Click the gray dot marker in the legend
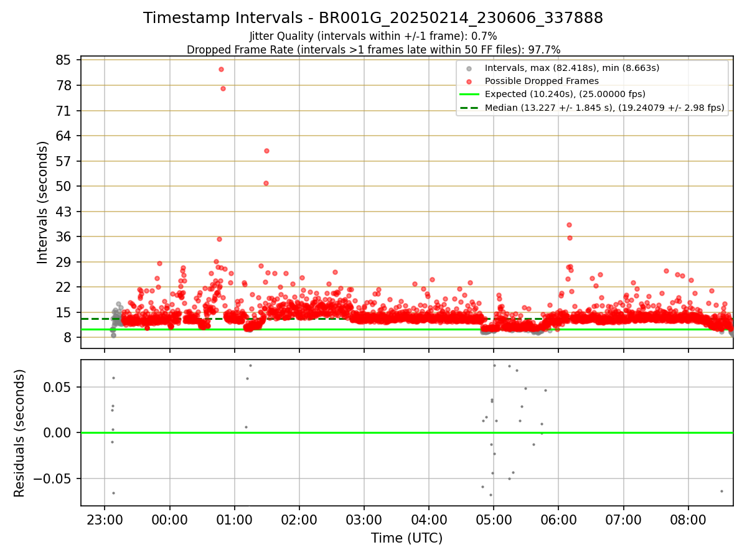 click(x=470, y=68)
